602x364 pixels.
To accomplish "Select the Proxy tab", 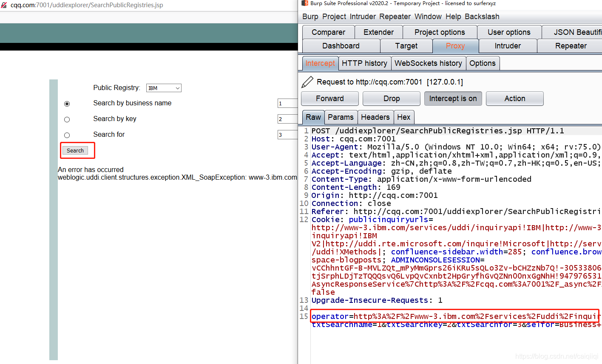I will (455, 46).
